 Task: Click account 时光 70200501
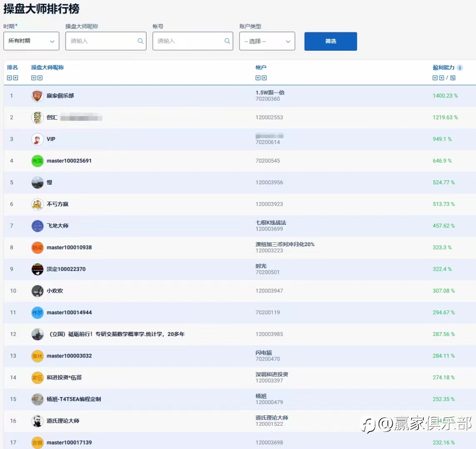pos(268,269)
